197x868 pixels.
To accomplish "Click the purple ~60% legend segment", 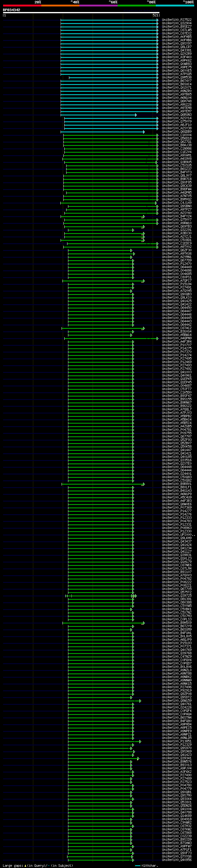I will [x=98, y=6].
